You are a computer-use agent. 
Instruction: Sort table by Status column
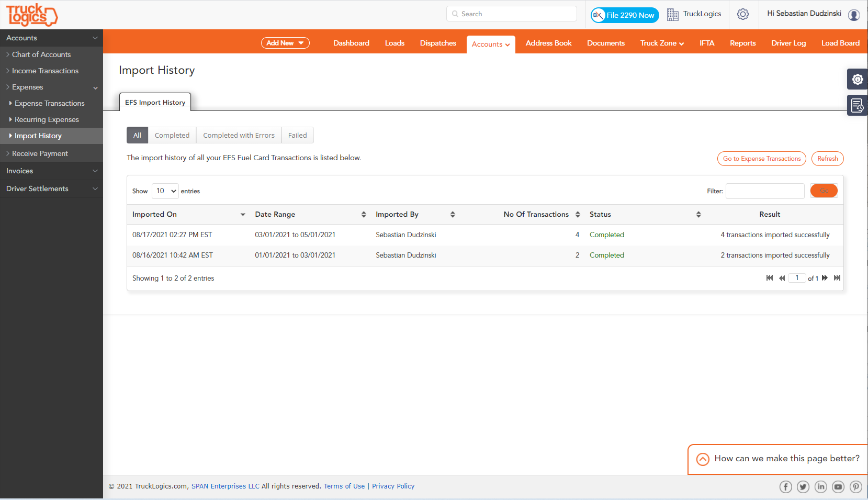pos(698,215)
